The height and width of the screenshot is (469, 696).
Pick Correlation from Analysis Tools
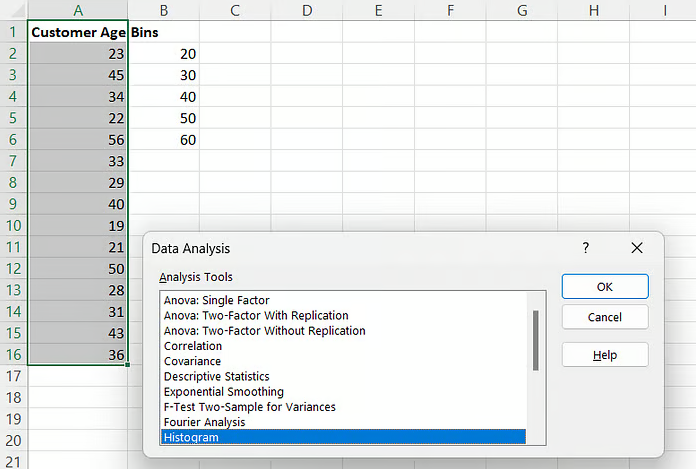point(193,346)
